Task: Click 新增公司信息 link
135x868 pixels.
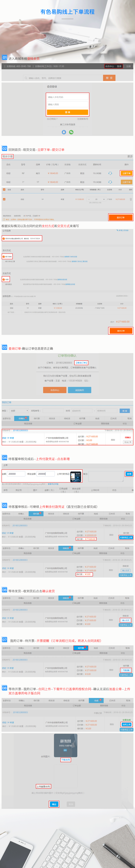Action: (123, 230)
